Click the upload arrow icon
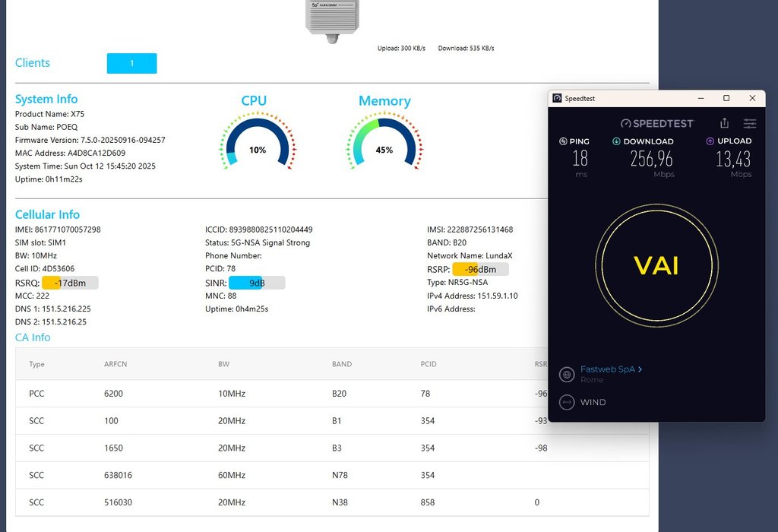 710,141
